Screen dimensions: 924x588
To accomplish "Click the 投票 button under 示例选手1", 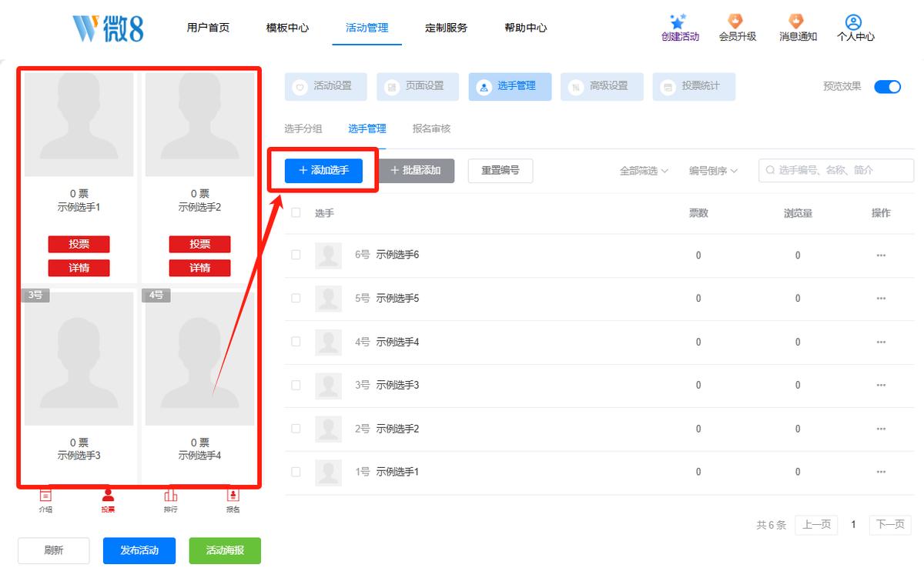I will pos(79,244).
